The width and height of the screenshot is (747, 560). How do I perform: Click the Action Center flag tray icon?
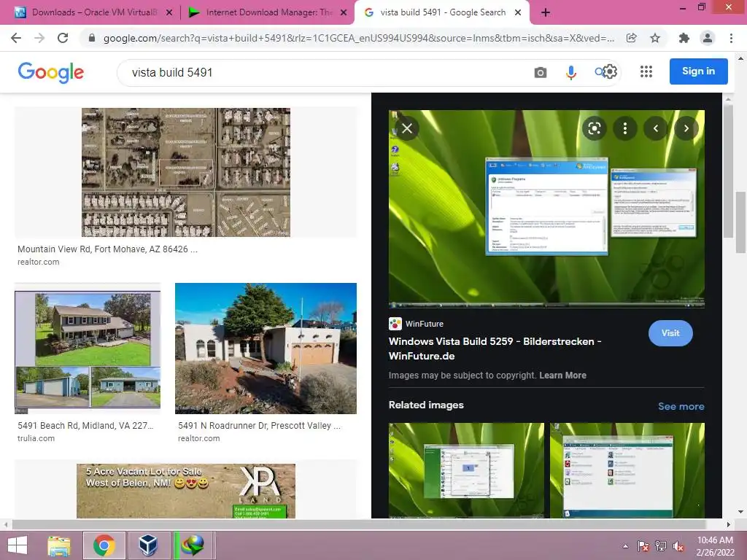(x=643, y=546)
